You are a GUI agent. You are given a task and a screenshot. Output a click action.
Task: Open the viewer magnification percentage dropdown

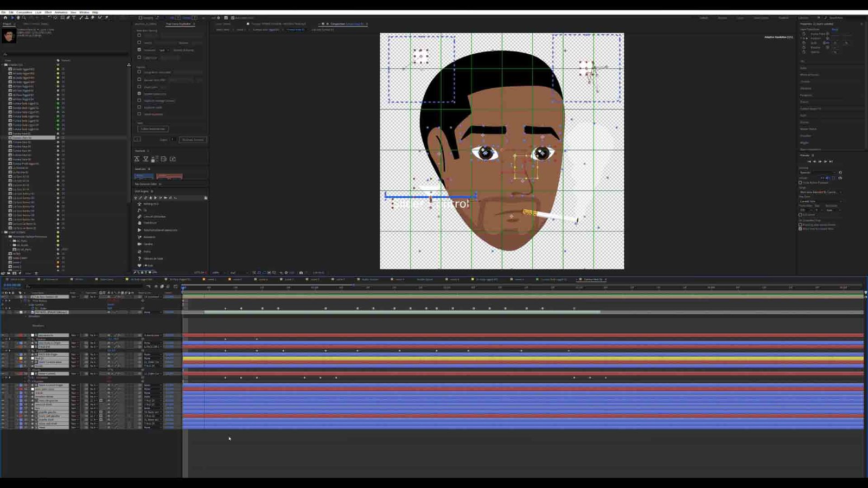click(x=216, y=273)
